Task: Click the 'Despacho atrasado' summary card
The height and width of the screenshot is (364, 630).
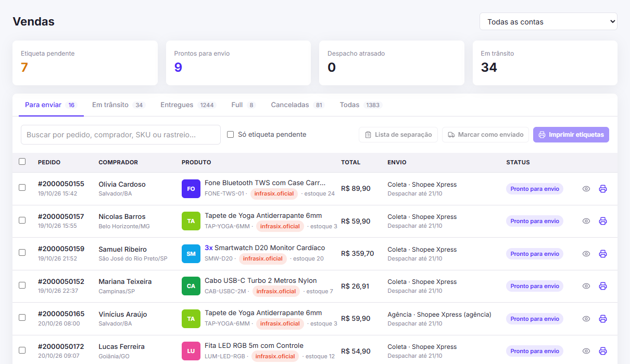Action: (x=392, y=63)
